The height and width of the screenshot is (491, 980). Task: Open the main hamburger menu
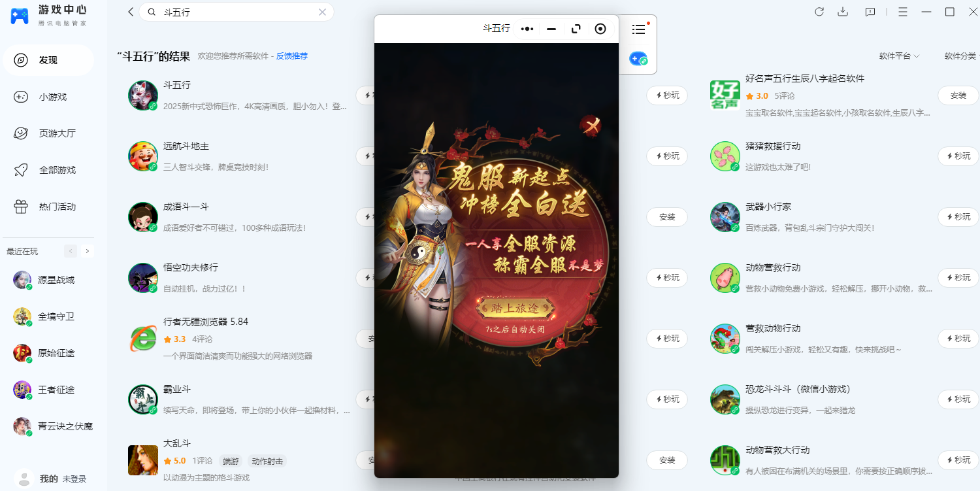coord(903,12)
